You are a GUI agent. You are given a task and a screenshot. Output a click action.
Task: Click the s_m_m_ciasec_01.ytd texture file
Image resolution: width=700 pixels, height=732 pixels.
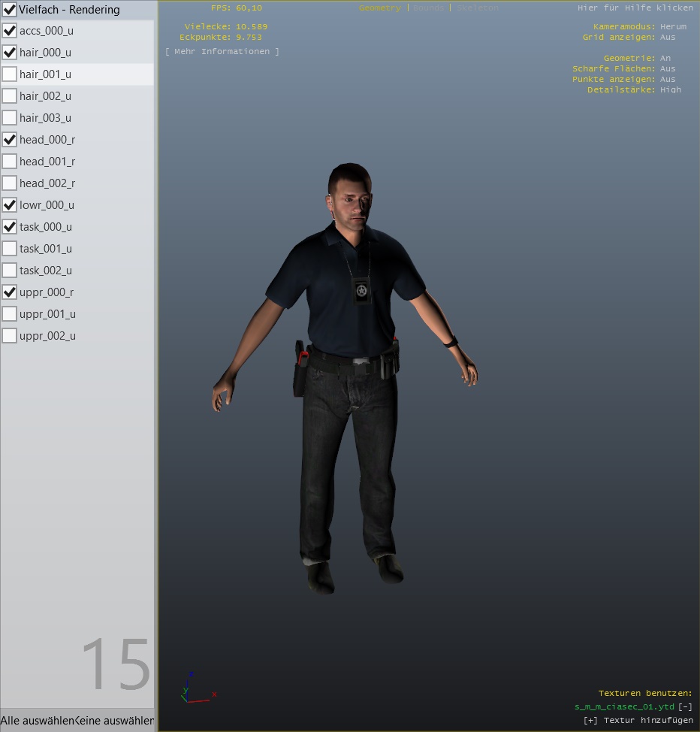point(624,707)
